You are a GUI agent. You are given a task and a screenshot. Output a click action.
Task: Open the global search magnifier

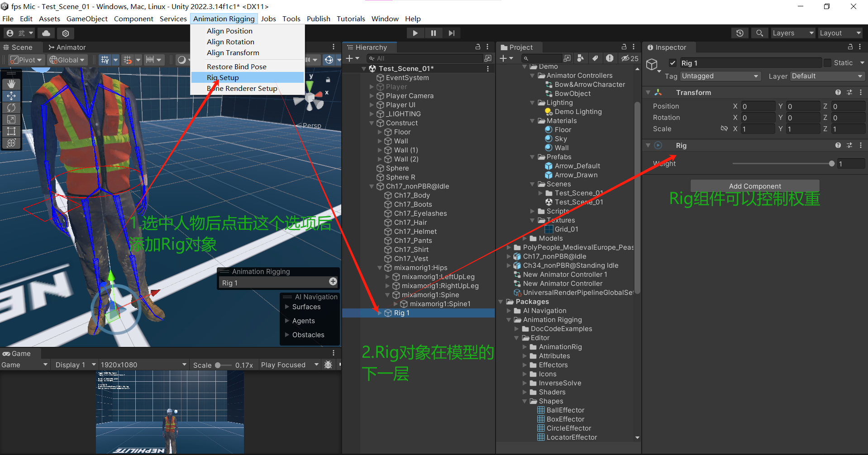[760, 33]
